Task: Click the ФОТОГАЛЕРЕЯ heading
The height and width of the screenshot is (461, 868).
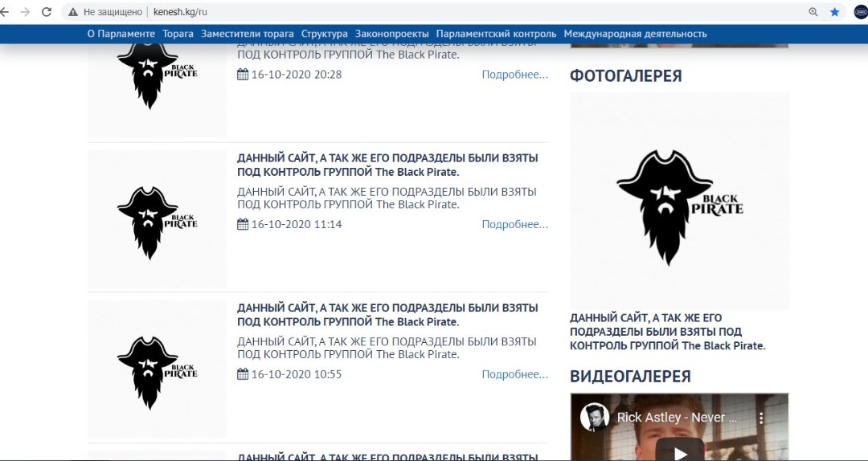Action: click(x=625, y=75)
